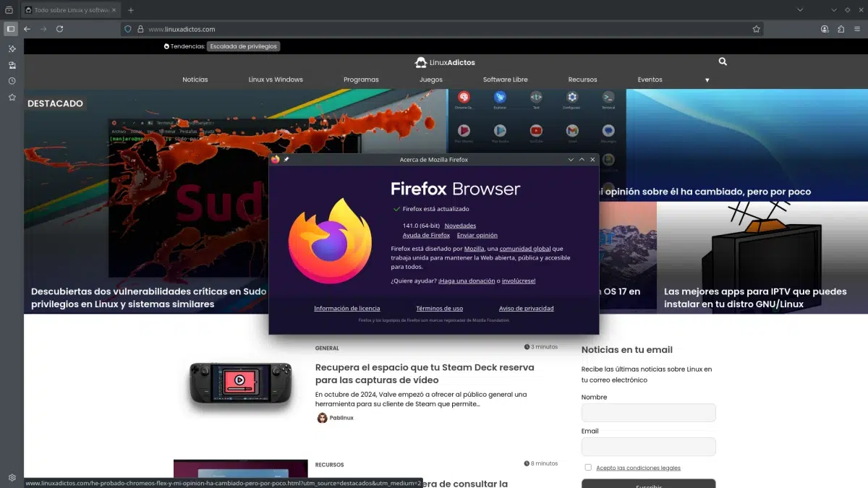This screenshot has height=488, width=868.
Task: Tick 'Acepto las condiciones legales' checkbox
Action: pos(588,468)
